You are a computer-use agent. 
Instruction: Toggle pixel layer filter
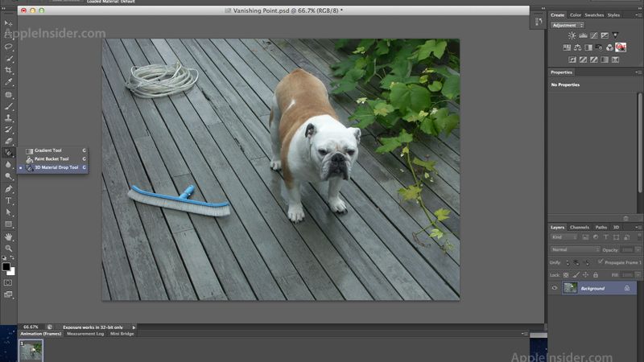point(585,237)
